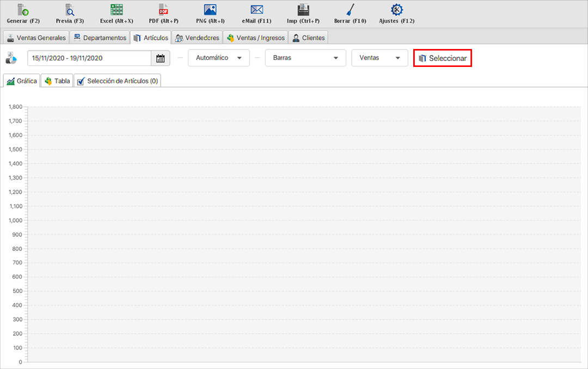588x369 pixels.
Task: Expand the Ventas metric dropdown
Action: [x=379, y=58]
